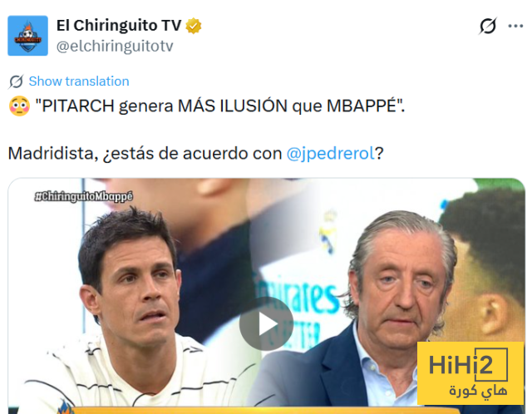532x414 pixels.
Task: Play the embedded video
Action: pyautogui.click(x=266, y=323)
